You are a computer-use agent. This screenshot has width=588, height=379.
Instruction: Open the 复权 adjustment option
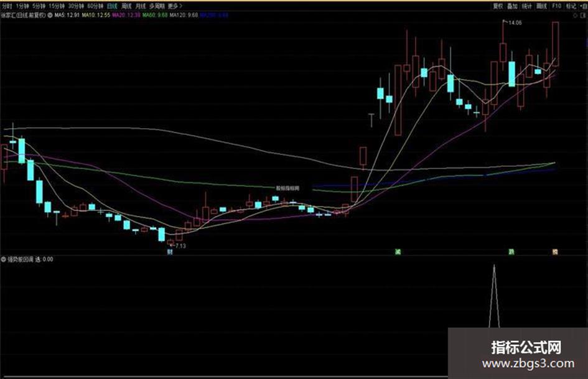[x=498, y=6]
